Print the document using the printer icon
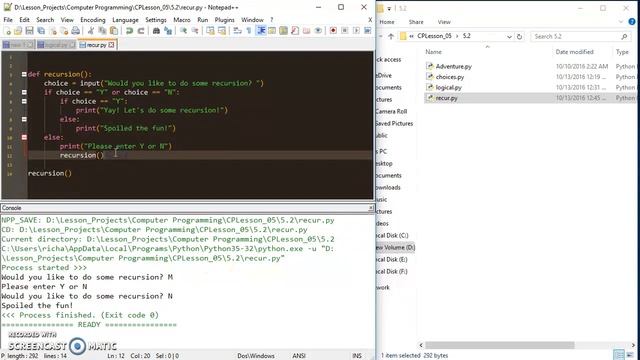 (76, 31)
